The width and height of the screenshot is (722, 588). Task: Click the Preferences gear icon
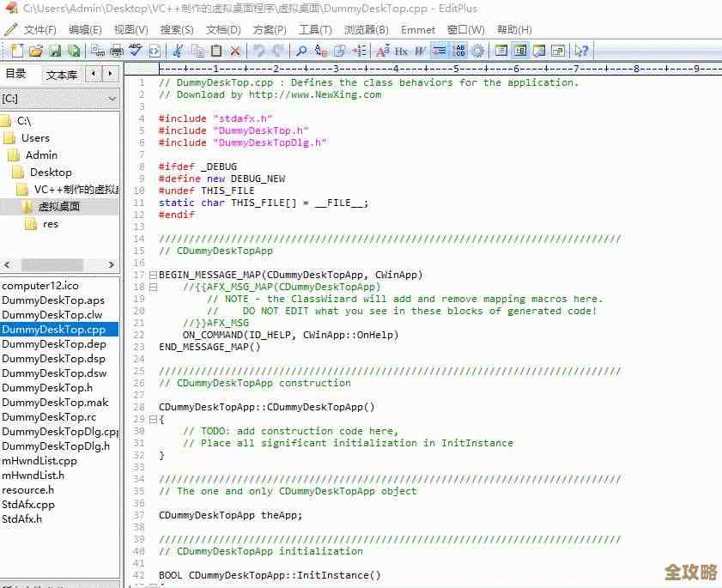click(x=477, y=52)
